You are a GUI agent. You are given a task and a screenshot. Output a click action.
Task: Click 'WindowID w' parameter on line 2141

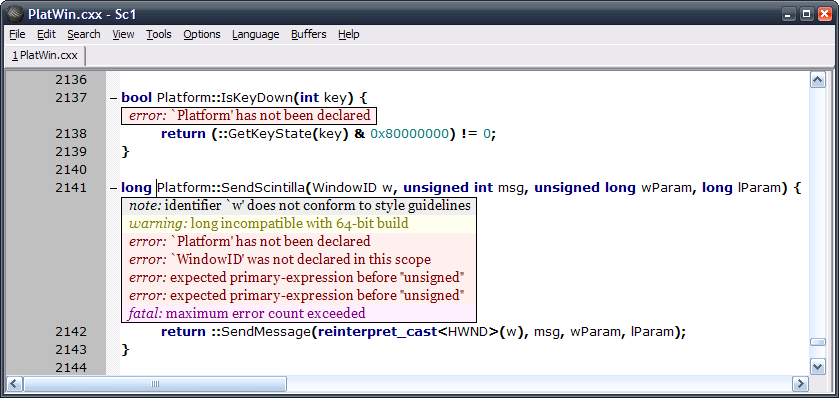point(352,188)
